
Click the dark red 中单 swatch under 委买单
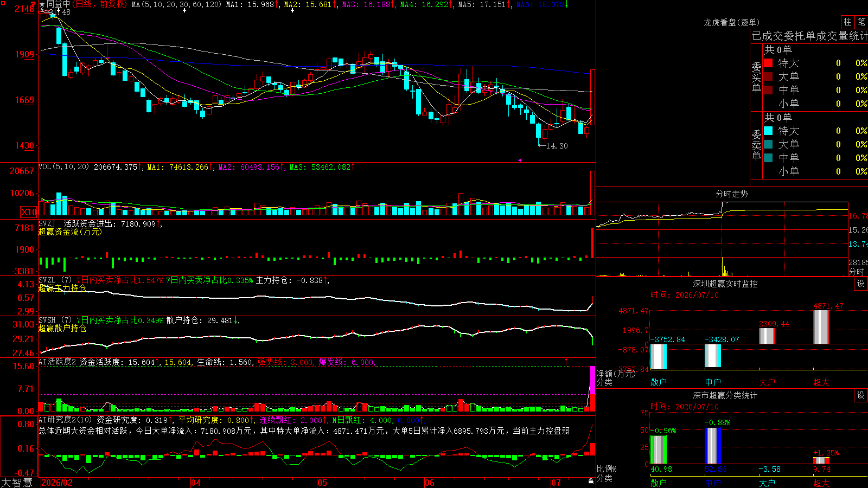point(768,90)
